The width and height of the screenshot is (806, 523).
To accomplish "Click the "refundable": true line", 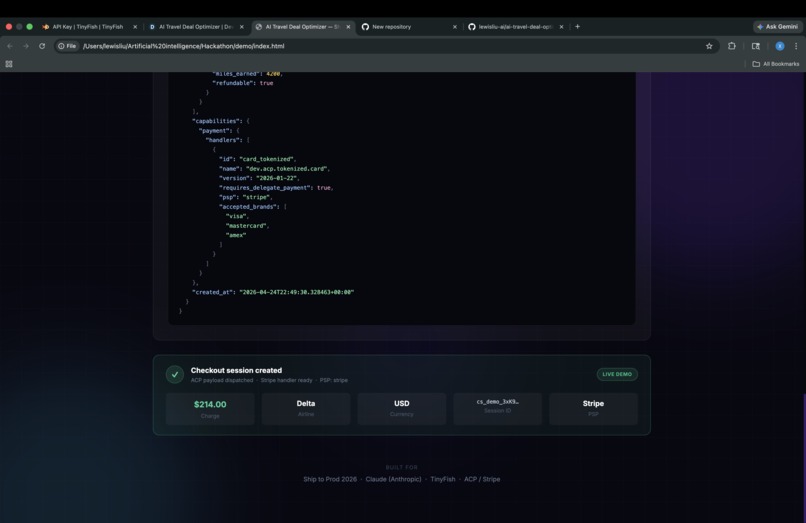I will tap(243, 83).
